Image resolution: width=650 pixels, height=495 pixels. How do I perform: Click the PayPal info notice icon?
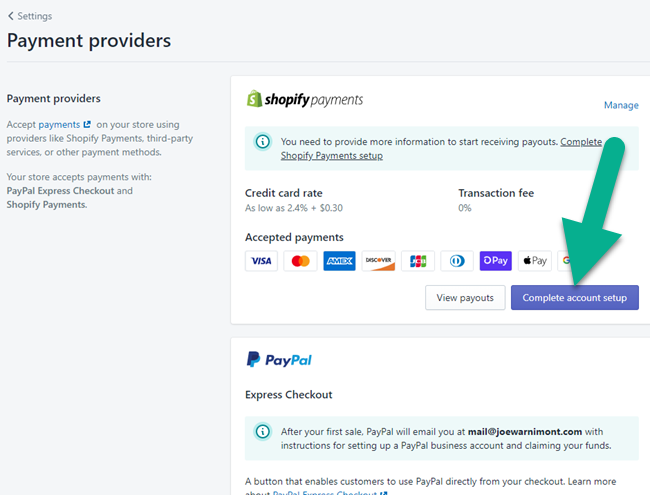[262, 432]
